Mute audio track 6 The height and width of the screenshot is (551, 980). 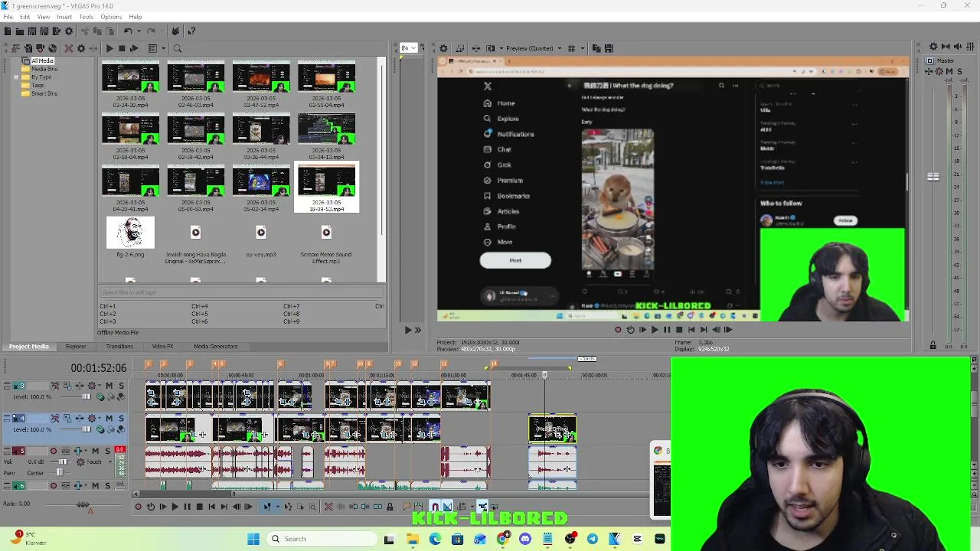(96, 486)
